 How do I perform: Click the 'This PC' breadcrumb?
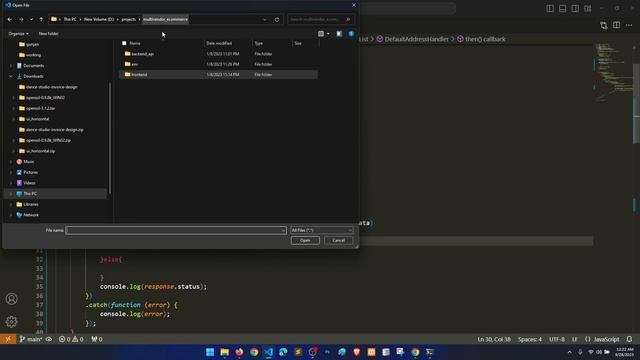coord(70,19)
